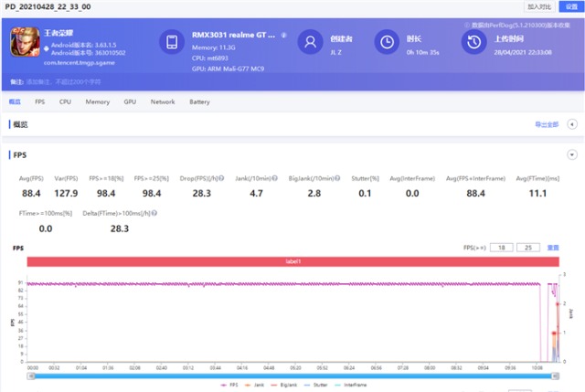This screenshot has height=392, width=585.
Task: Click the remark note input field
Action: click(63, 81)
